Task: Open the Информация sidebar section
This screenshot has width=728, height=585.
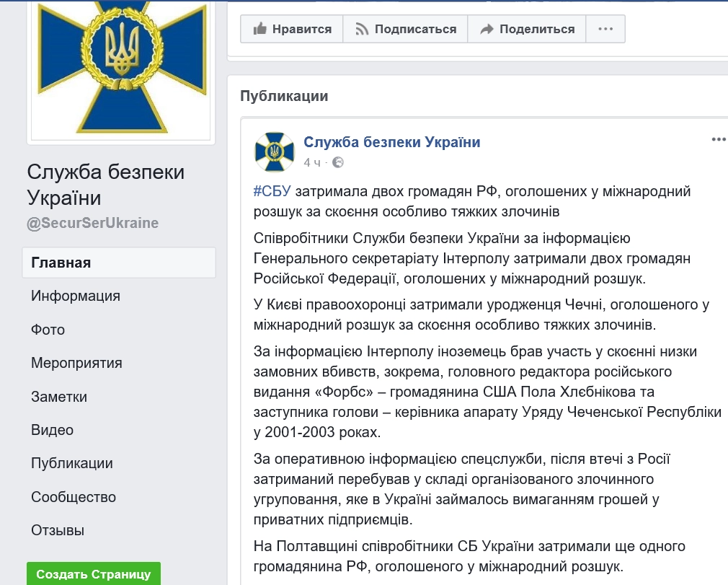Action: pyautogui.click(x=76, y=296)
